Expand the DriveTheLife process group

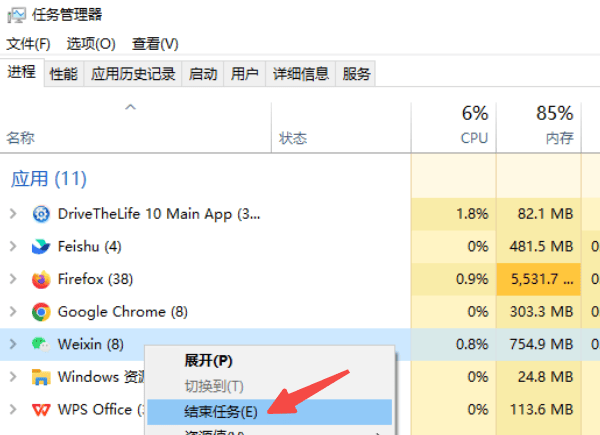(12, 214)
